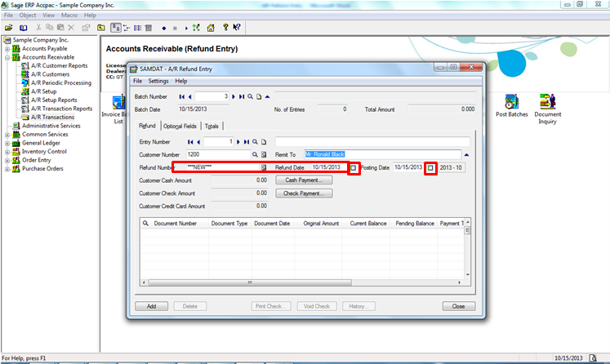Click the open book toolbar icon
The width and height of the screenshot is (610, 364).
pos(24,28)
